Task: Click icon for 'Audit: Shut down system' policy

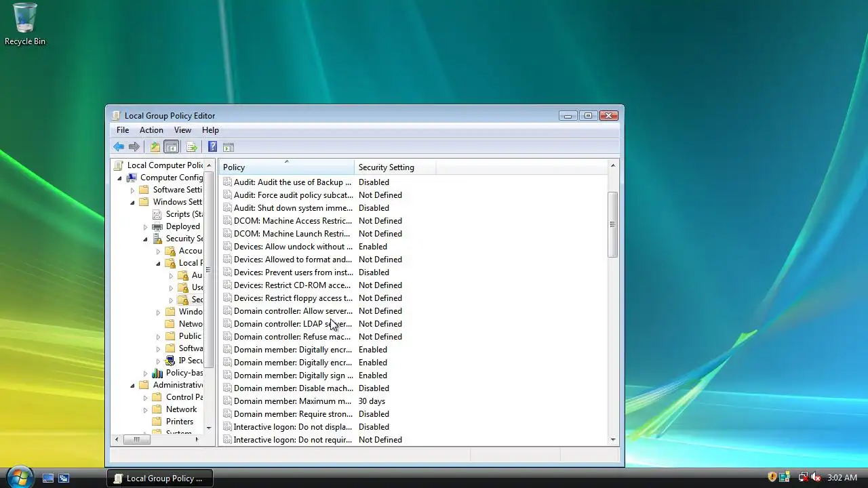Action: [227, 208]
